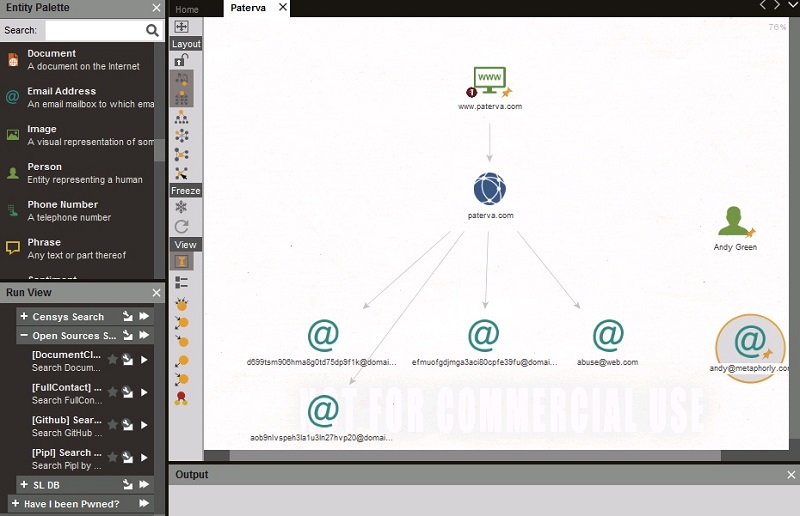The width and height of the screenshot is (800, 516).
Task: Run the [Github] Search transform play arrow
Action: (x=144, y=425)
